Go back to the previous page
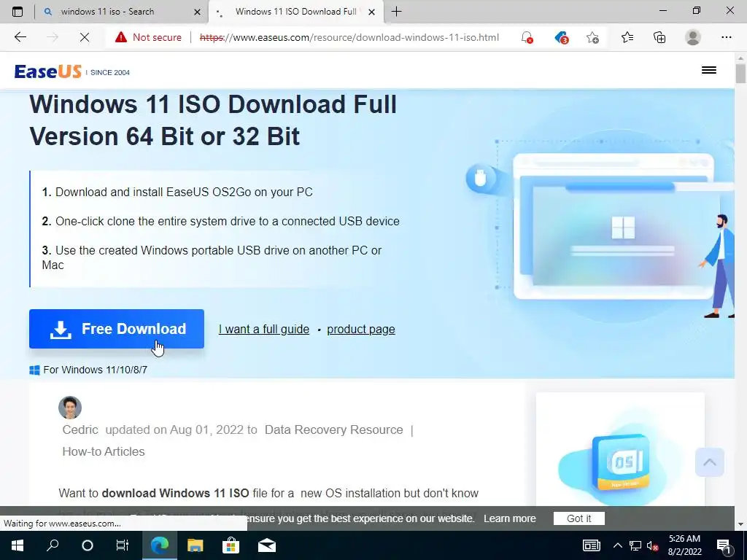The height and width of the screenshot is (560, 747). click(x=20, y=37)
